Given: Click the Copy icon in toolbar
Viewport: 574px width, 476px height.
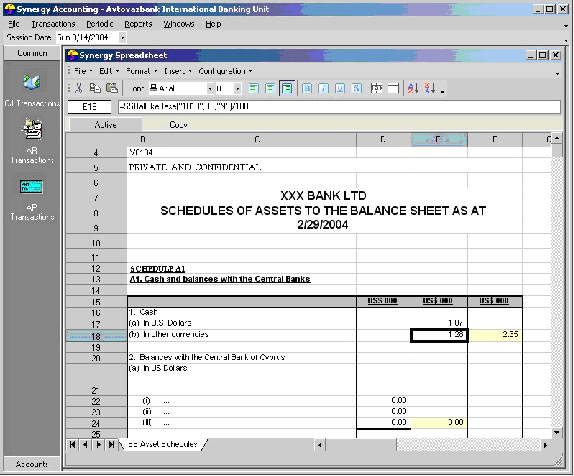Looking at the screenshot, I should pos(95,88).
